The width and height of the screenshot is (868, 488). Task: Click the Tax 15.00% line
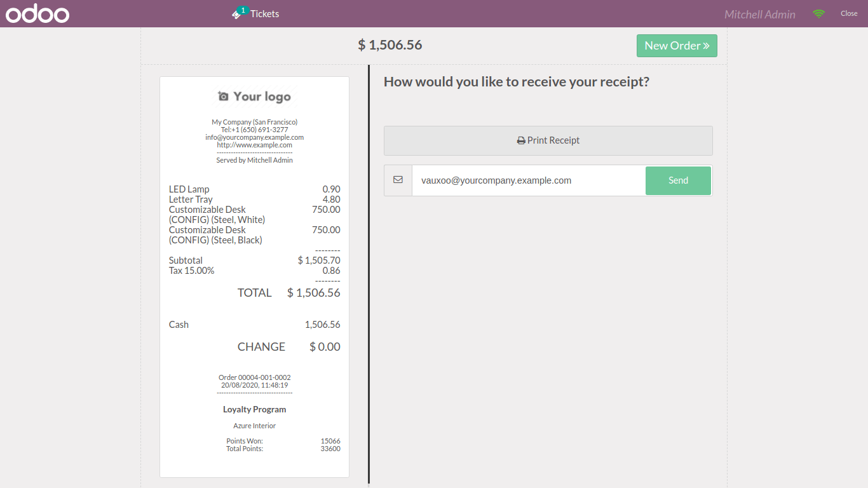pos(255,271)
